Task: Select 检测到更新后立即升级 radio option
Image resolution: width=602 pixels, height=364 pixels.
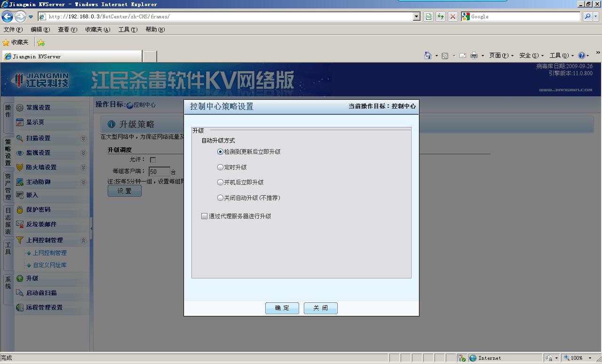Action: point(220,152)
